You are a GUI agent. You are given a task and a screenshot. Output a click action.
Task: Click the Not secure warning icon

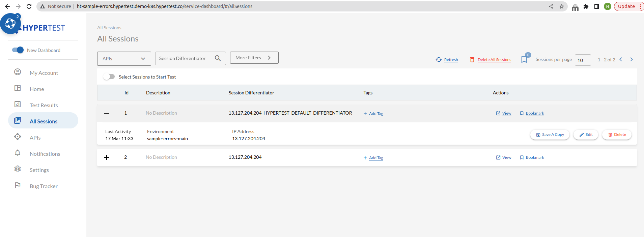[x=43, y=6]
